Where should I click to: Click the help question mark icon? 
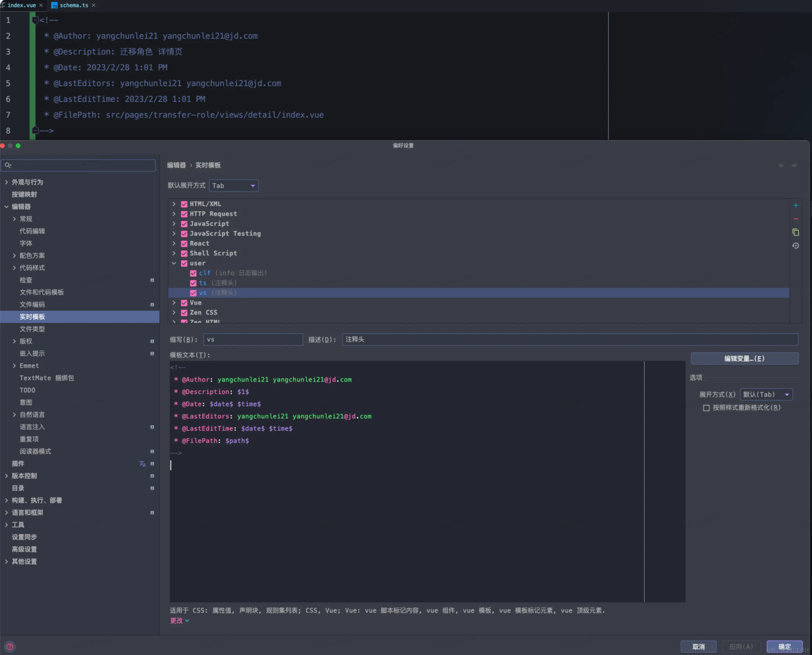pos(10,646)
